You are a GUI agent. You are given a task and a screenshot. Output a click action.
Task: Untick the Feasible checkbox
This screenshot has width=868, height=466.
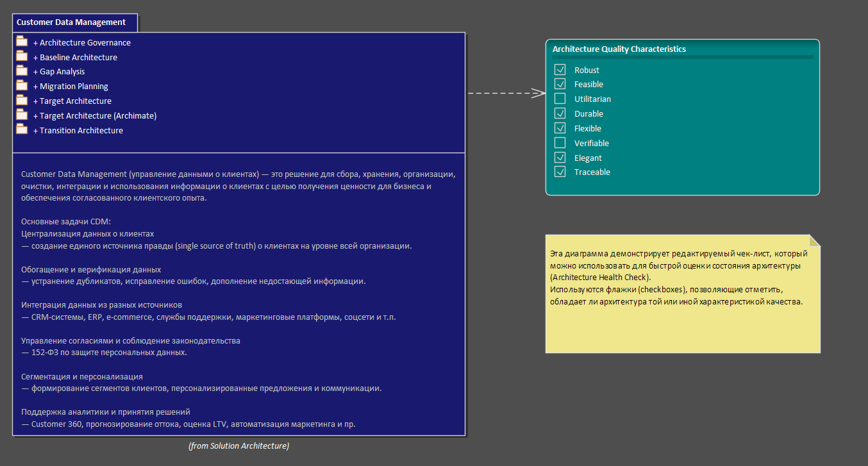[560, 84]
